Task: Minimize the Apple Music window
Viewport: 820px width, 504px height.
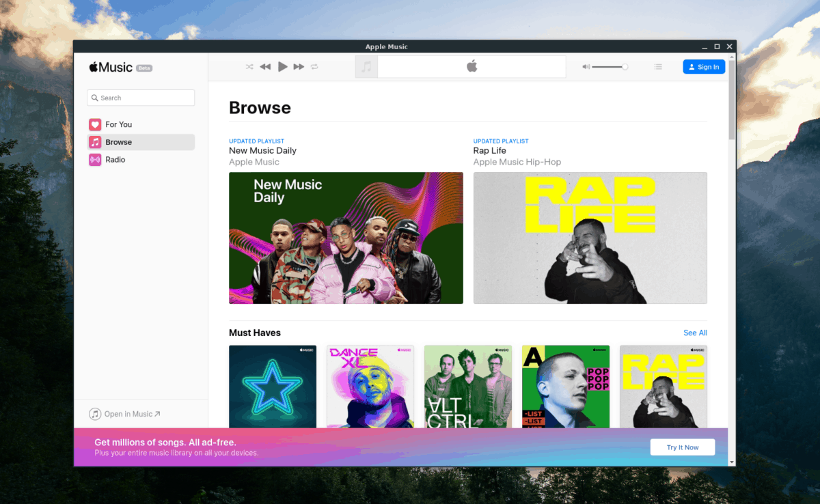Action: coord(704,46)
